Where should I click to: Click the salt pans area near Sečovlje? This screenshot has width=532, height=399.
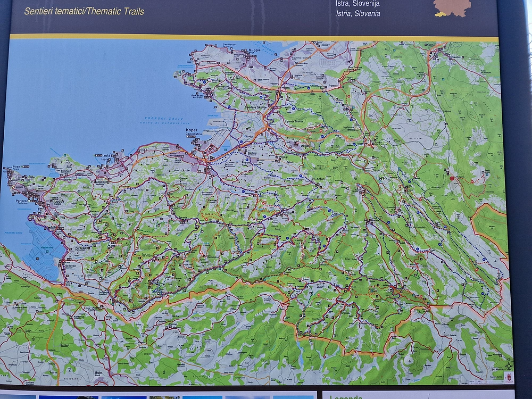49,250
